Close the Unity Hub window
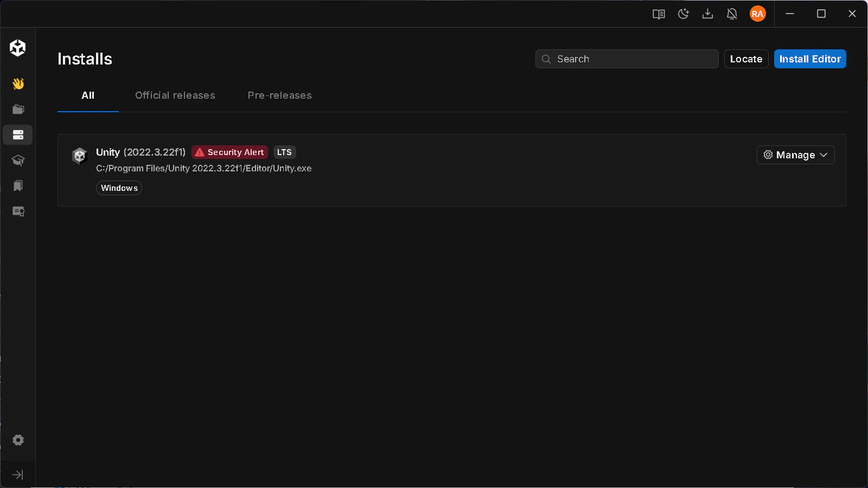The width and height of the screenshot is (868, 488). click(x=852, y=14)
